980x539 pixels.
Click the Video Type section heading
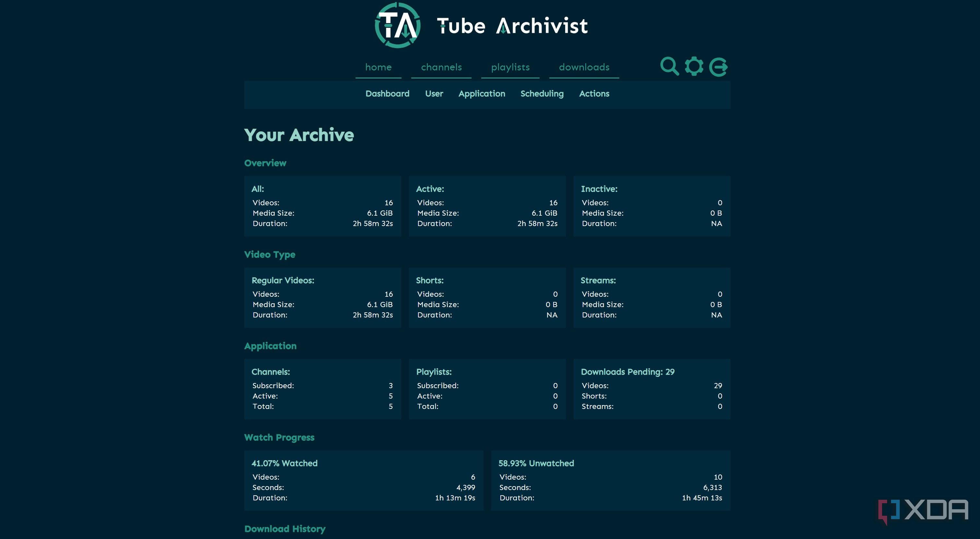[270, 255]
